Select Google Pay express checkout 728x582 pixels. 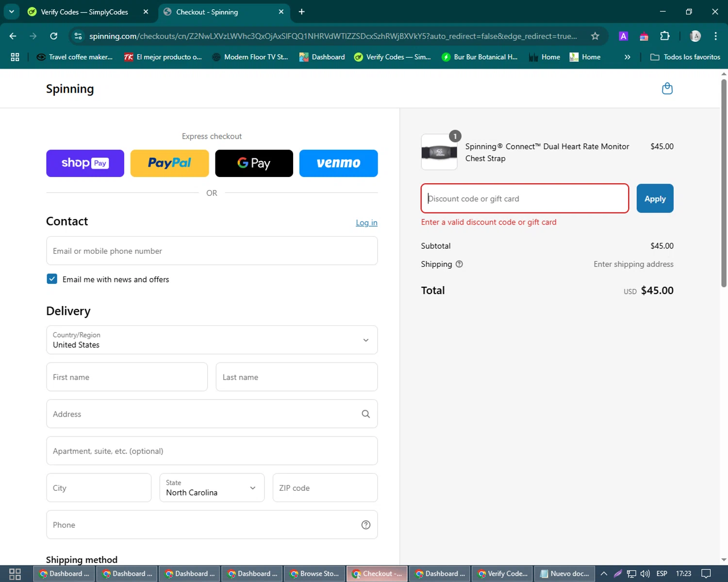click(254, 163)
